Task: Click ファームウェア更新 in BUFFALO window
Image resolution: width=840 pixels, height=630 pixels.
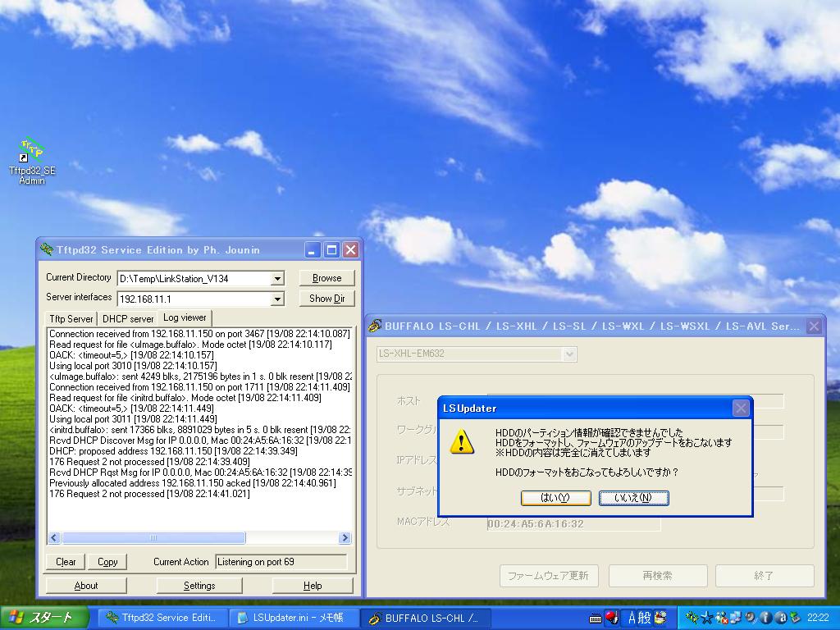Action: (549, 575)
